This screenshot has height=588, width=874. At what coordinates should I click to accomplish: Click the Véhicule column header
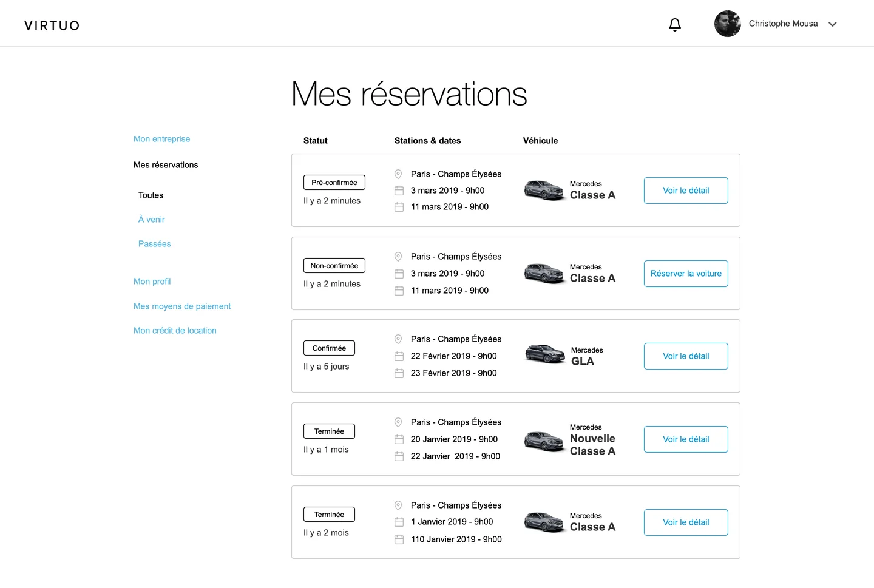(x=540, y=141)
